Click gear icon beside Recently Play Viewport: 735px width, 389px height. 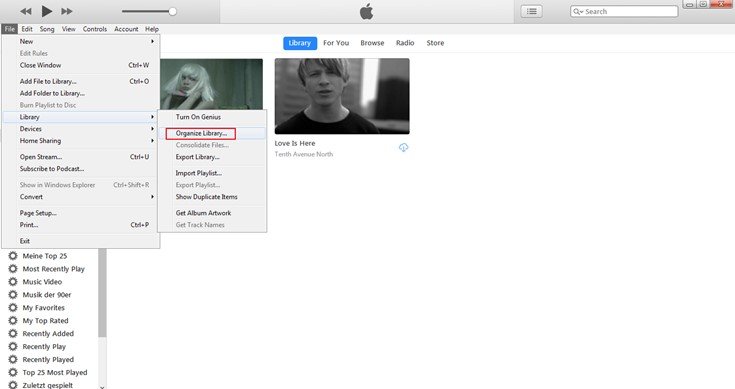pyautogui.click(x=13, y=347)
